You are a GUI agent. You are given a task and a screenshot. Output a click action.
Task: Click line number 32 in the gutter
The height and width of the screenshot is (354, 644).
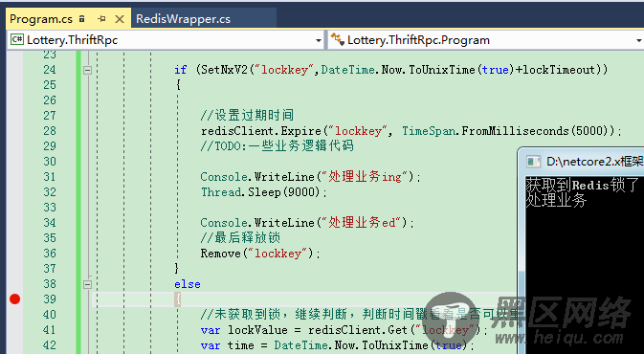tap(50, 191)
